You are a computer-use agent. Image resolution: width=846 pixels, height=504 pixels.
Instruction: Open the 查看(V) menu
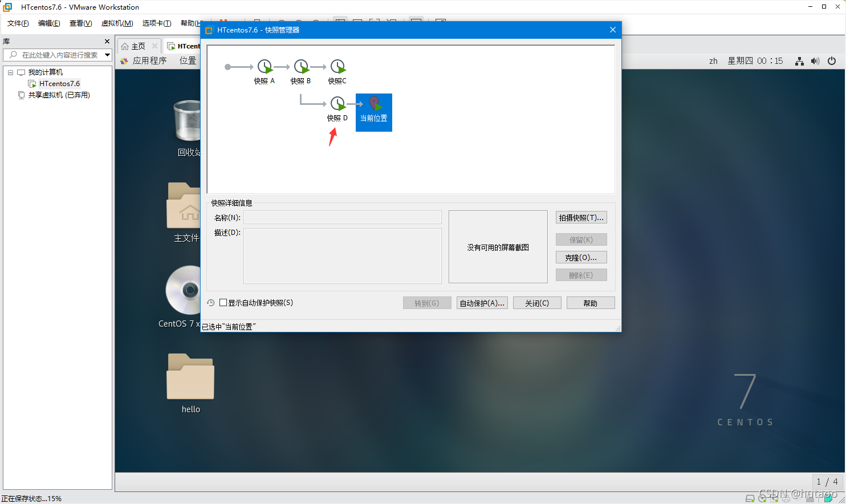(80, 23)
